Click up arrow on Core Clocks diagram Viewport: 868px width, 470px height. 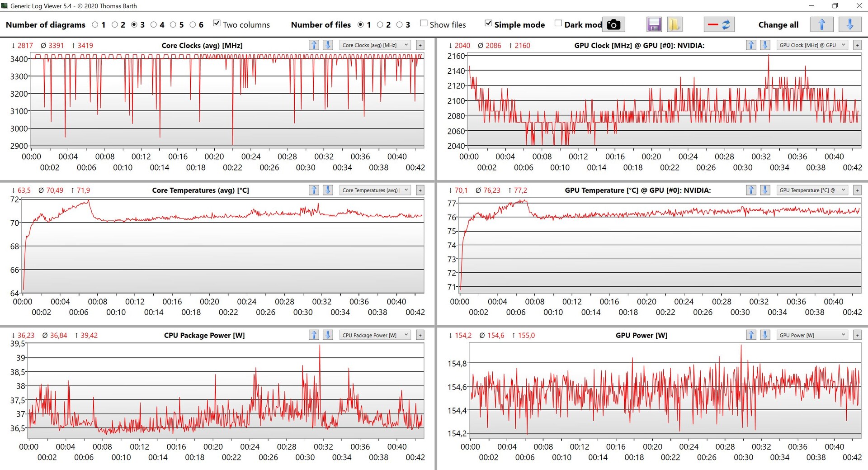[x=314, y=45]
